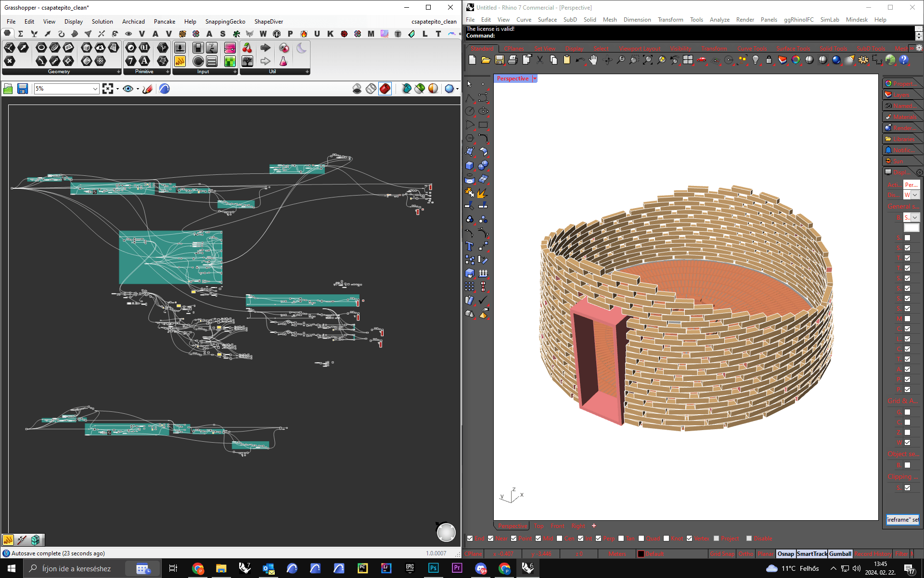This screenshot has width=924, height=578.
Task: Toggle the Int osnap checkbox
Action: pyautogui.click(x=581, y=539)
